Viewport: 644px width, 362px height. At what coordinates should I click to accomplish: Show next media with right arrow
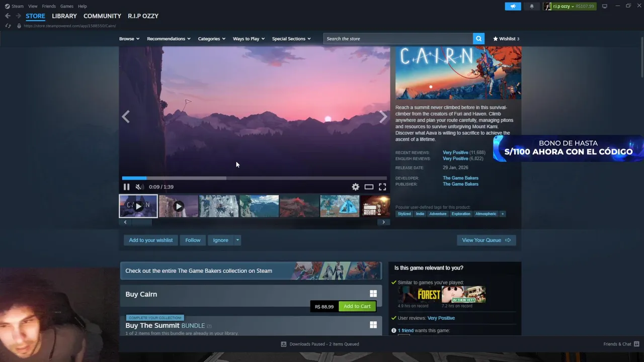(383, 117)
